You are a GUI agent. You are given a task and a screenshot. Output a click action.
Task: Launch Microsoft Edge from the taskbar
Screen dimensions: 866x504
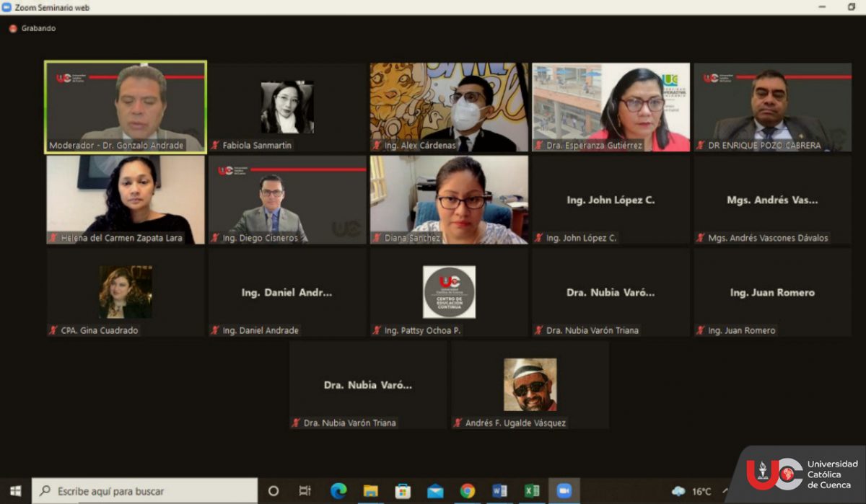[x=338, y=491]
